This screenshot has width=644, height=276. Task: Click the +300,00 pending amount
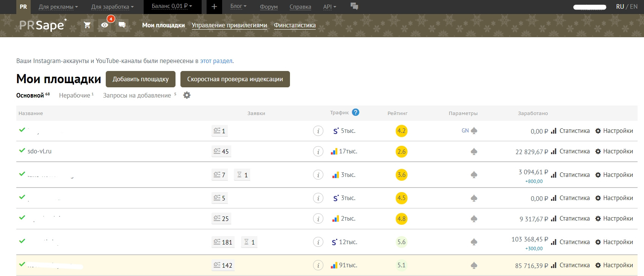pyautogui.click(x=534, y=249)
